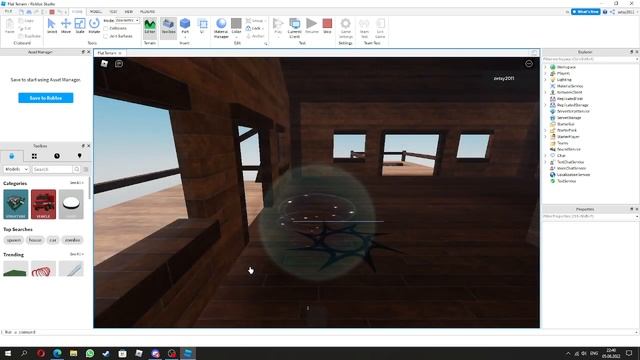Open the UI insert tool

[x=202, y=27]
